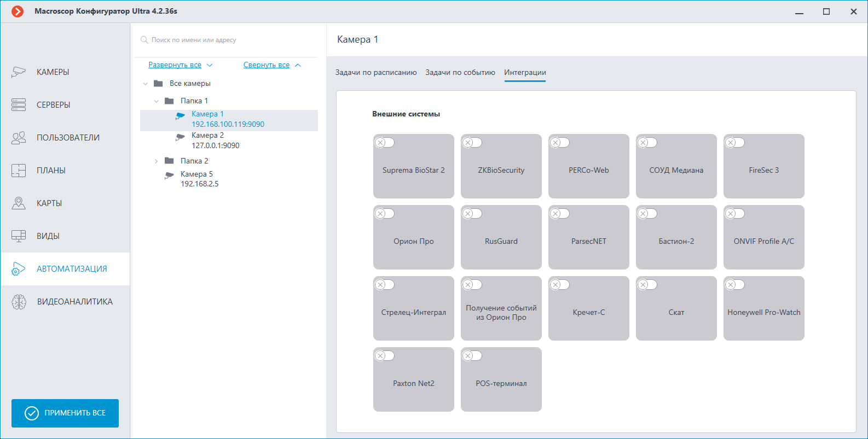
Task: Click the address 192.168.100.119:9090
Action: point(228,124)
